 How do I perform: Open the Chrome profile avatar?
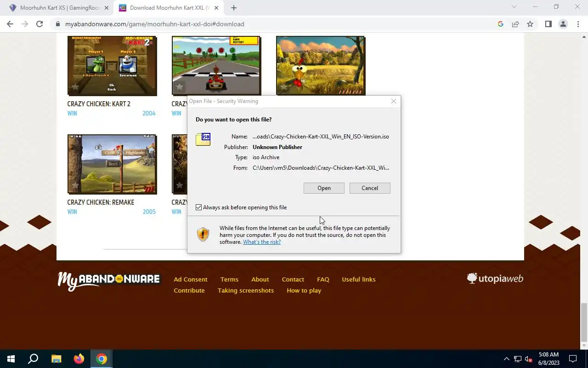click(563, 24)
